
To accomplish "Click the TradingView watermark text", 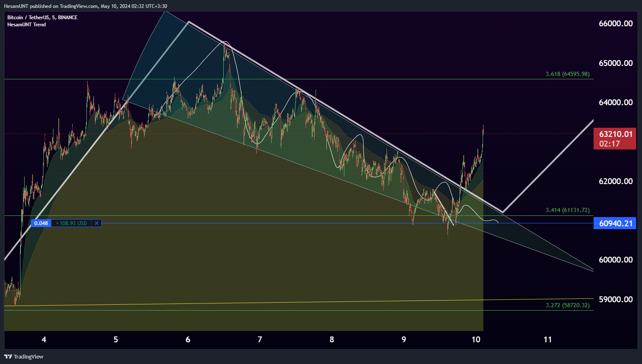I will (x=28, y=356).
